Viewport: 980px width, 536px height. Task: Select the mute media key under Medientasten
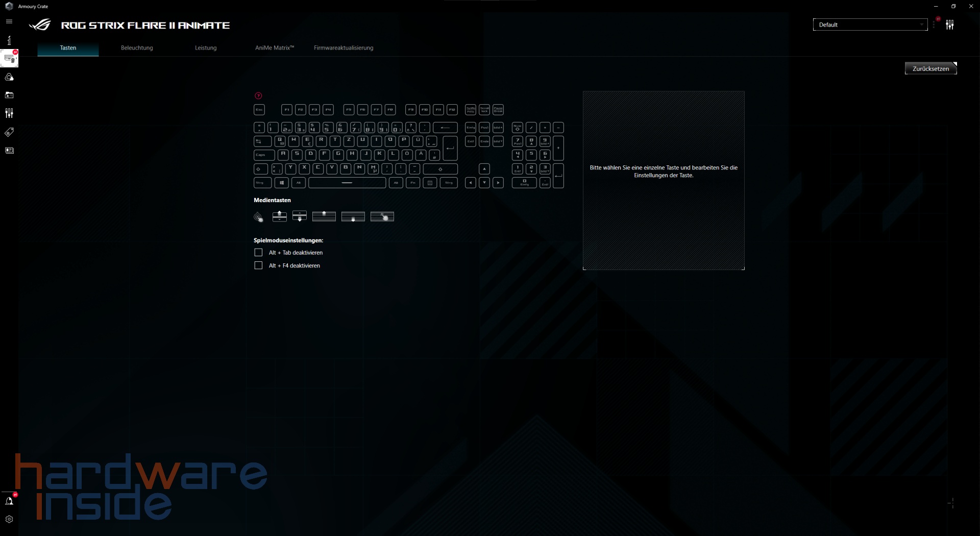[259, 217]
